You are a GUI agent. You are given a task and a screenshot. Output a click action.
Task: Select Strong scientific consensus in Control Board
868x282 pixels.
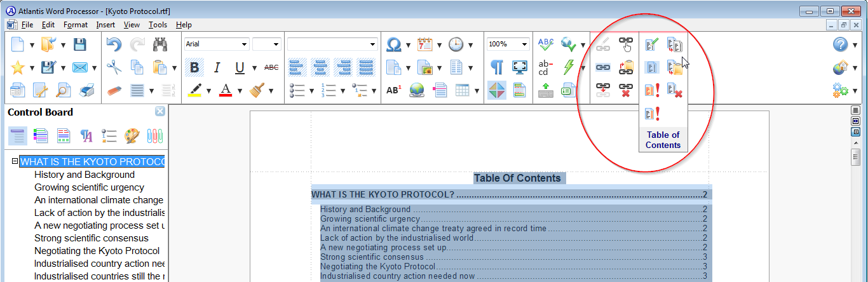[92, 238]
